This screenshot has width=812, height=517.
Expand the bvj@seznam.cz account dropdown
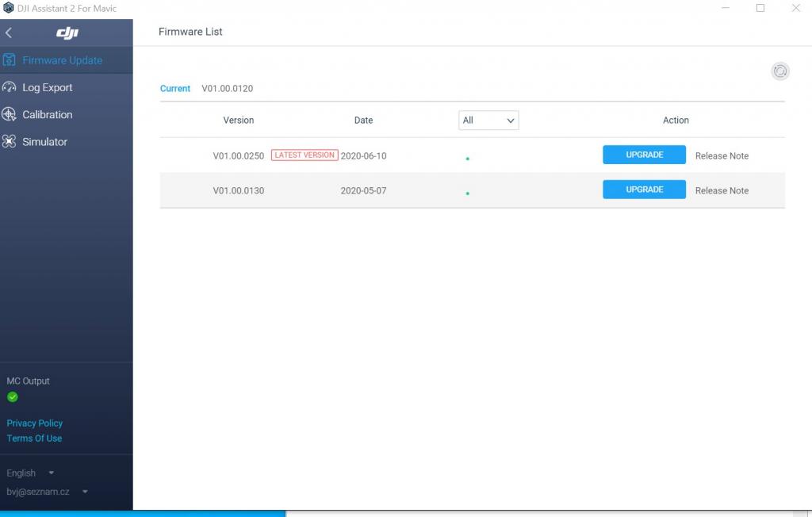(46, 492)
